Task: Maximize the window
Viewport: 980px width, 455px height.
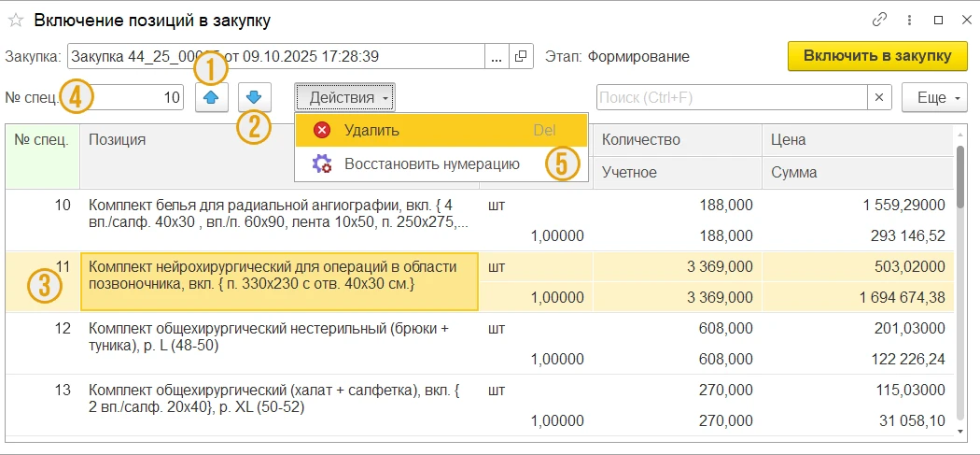Action: pyautogui.click(x=938, y=20)
